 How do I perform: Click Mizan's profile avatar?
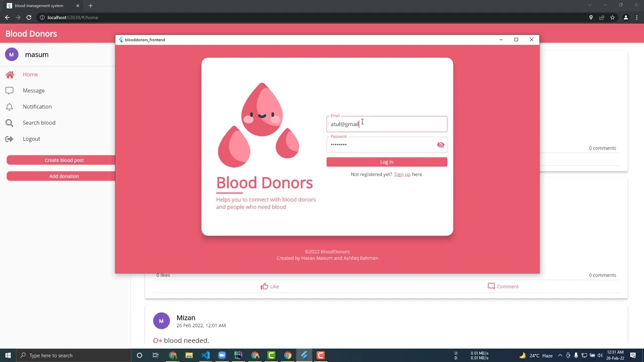(161, 321)
